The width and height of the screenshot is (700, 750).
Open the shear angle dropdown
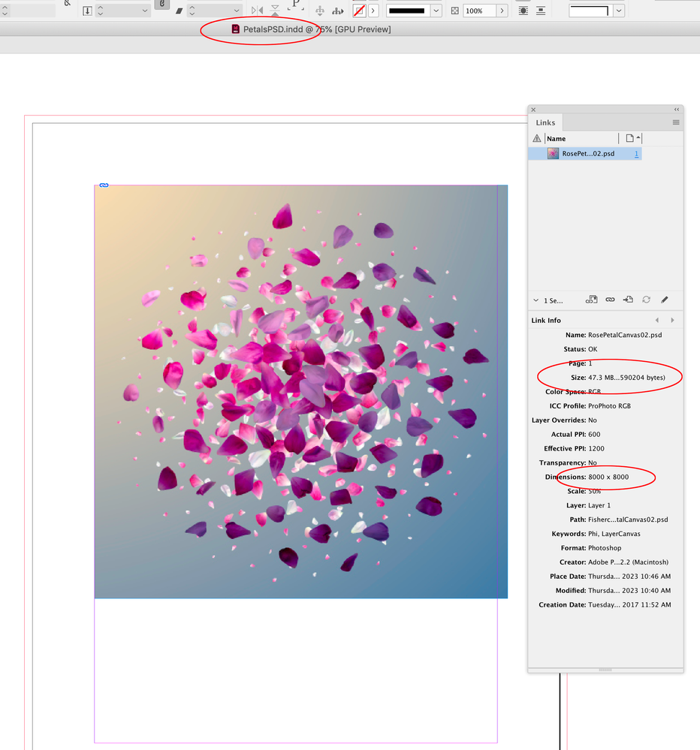coord(237,11)
